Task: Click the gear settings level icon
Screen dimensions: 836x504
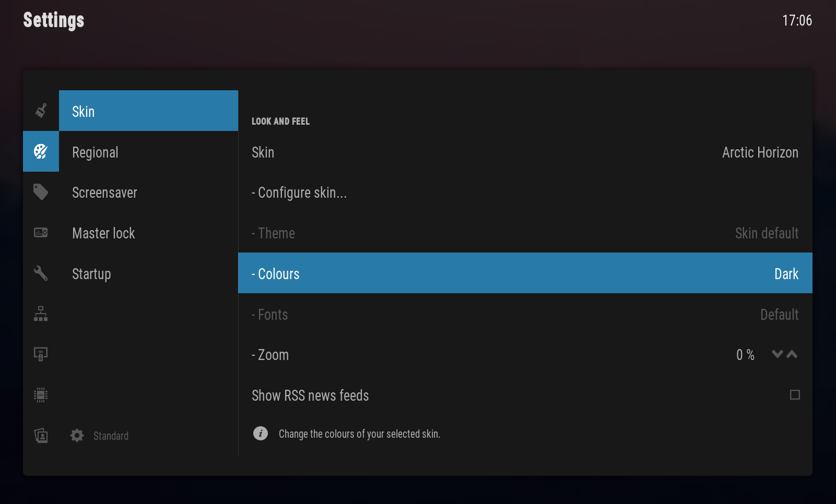Action: pos(77,436)
